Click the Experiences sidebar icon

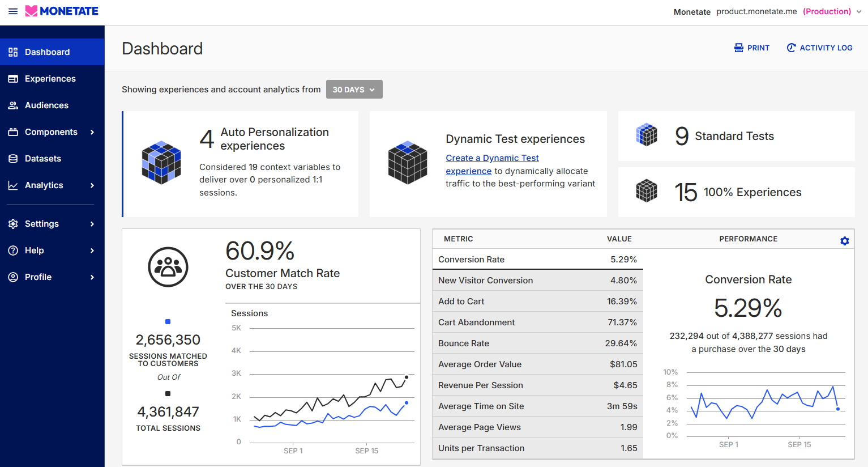click(13, 79)
